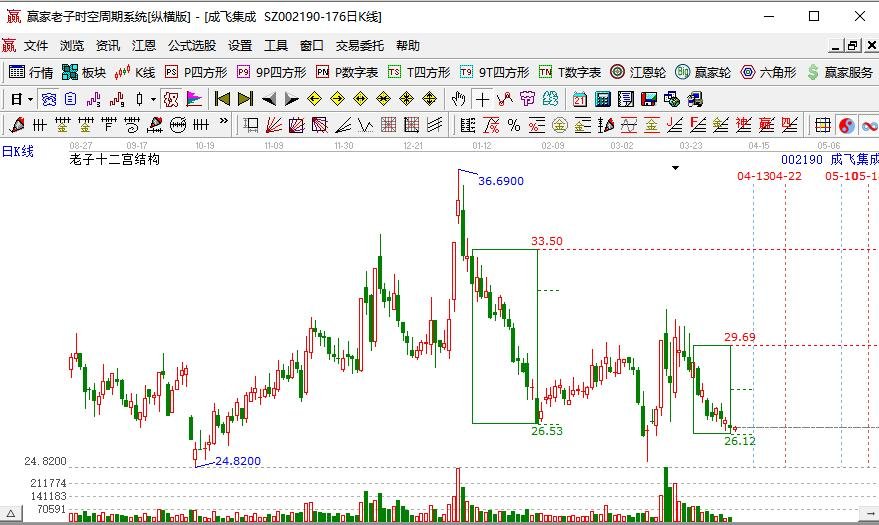This screenshot has height=525, width=879.
Task: Toggle the crosshair cursor tool
Action: click(x=482, y=99)
